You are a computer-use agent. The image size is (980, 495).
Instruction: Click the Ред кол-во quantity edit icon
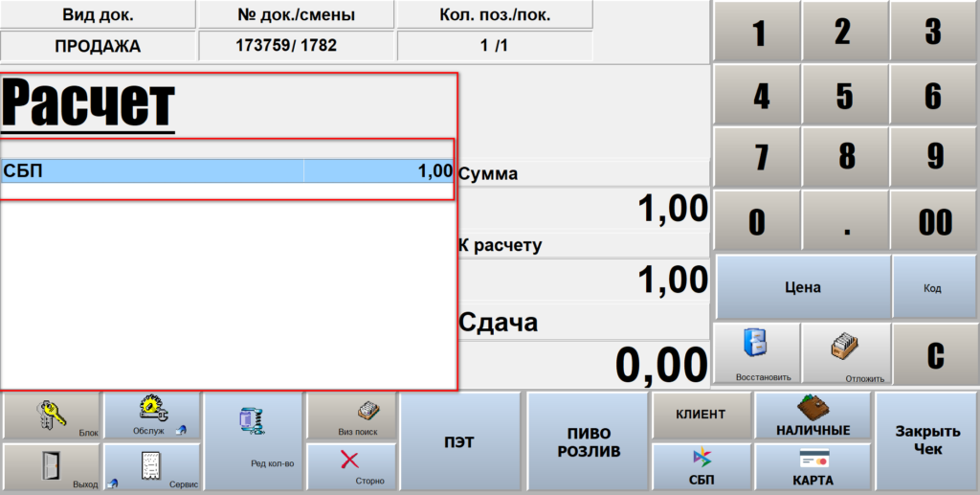(253, 440)
